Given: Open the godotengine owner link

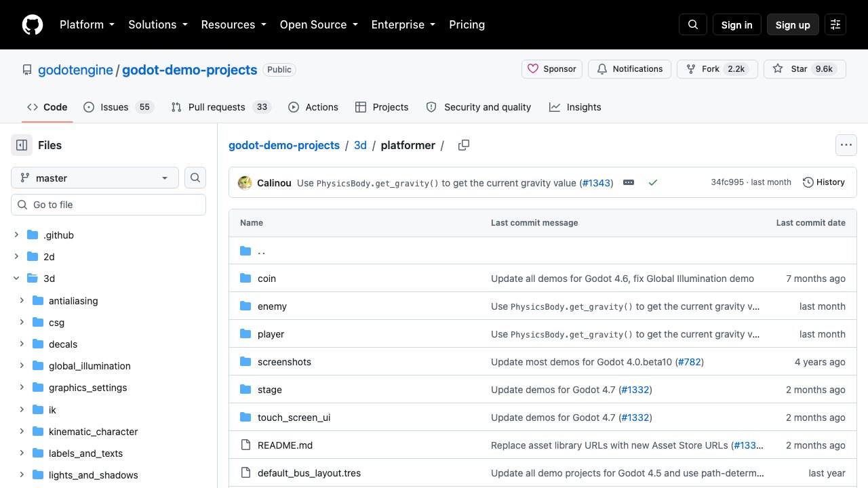Looking at the screenshot, I should [x=75, y=70].
